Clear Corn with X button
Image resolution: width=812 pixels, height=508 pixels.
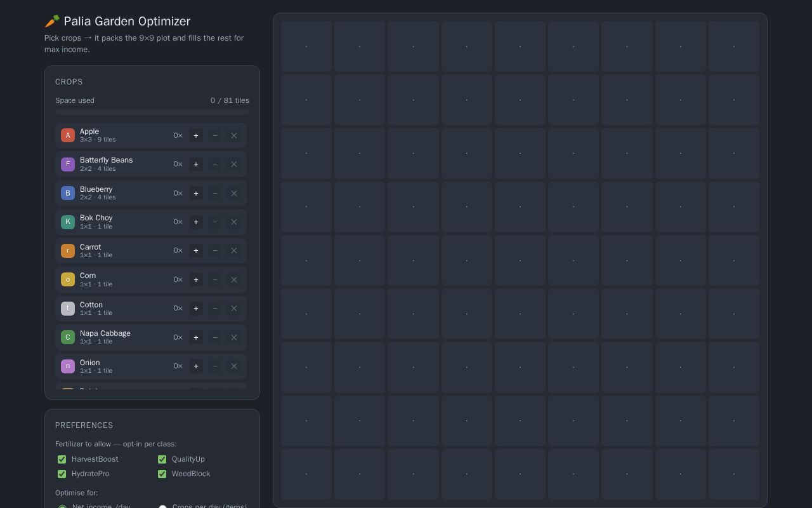point(234,279)
